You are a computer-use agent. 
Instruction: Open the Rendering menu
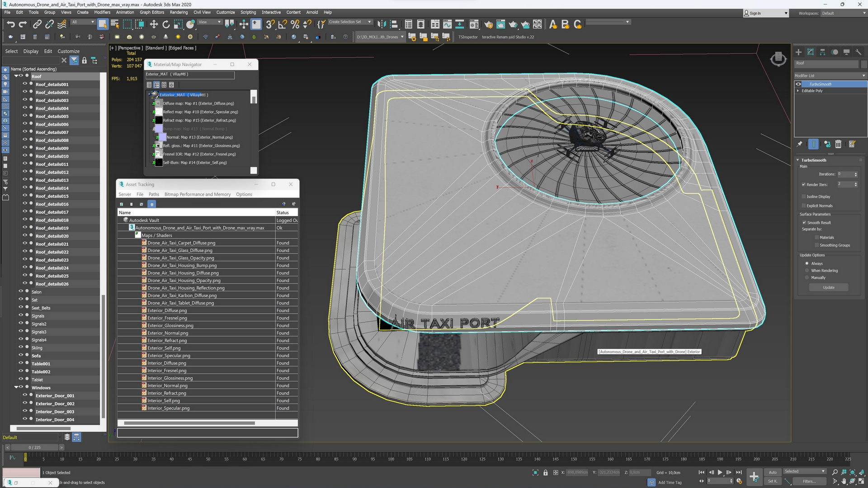pyautogui.click(x=179, y=12)
